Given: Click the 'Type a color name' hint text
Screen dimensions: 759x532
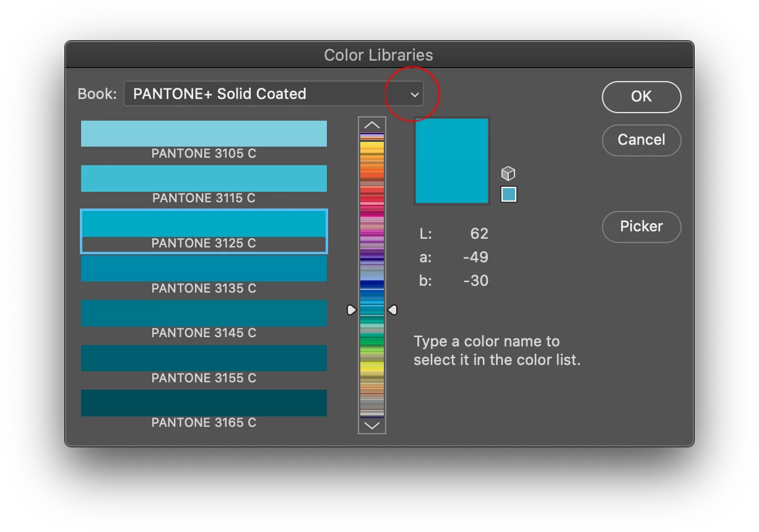Looking at the screenshot, I should point(497,350).
